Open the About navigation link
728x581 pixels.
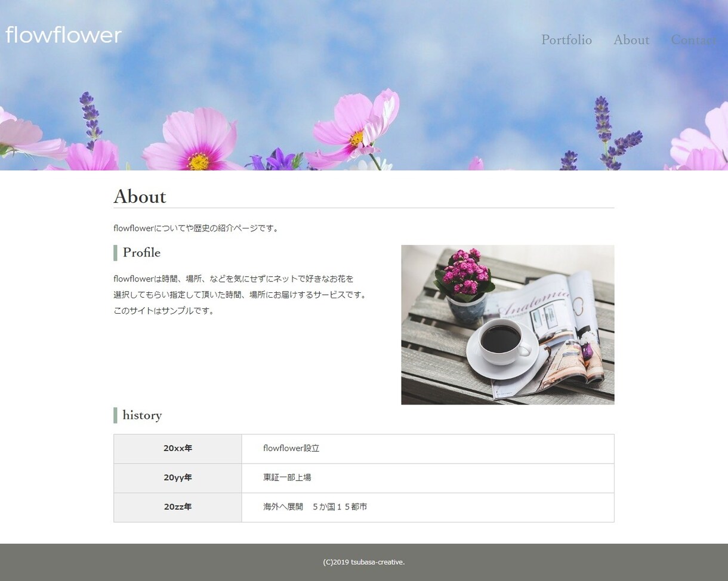(x=631, y=40)
